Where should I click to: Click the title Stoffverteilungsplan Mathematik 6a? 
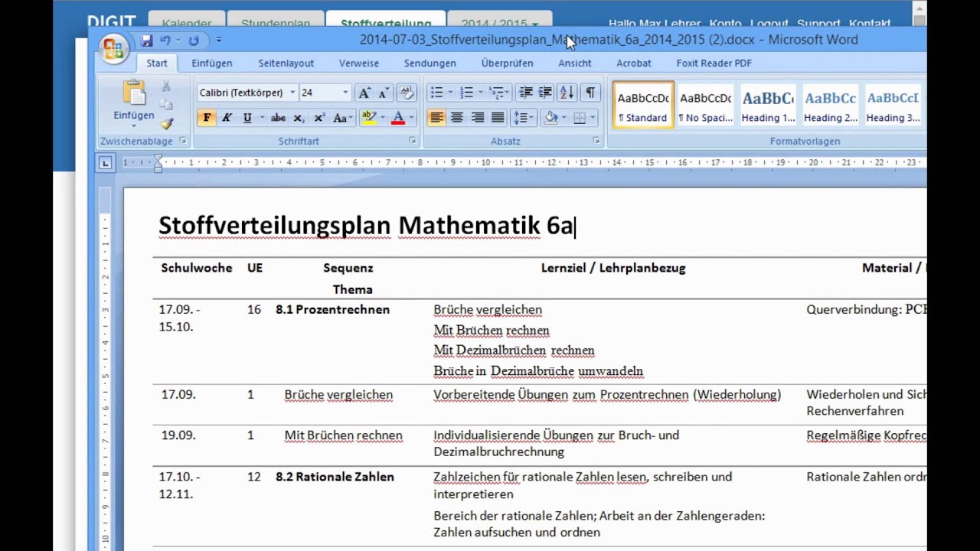(x=366, y=225)
